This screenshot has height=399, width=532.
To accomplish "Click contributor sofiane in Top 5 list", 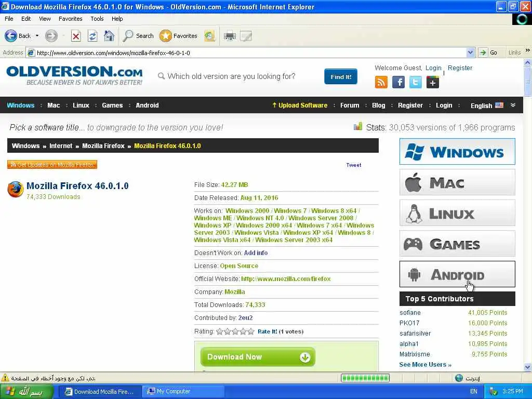I will [x=410, y=312].
